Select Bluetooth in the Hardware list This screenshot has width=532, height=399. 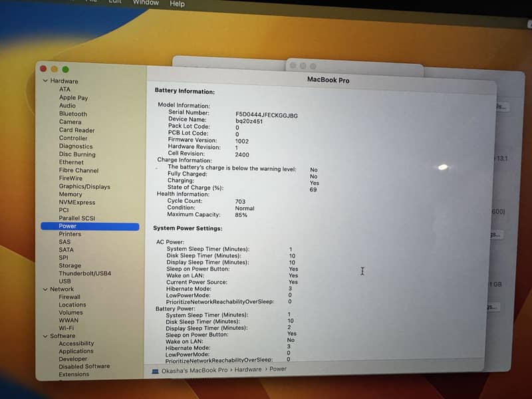[72, 114]
